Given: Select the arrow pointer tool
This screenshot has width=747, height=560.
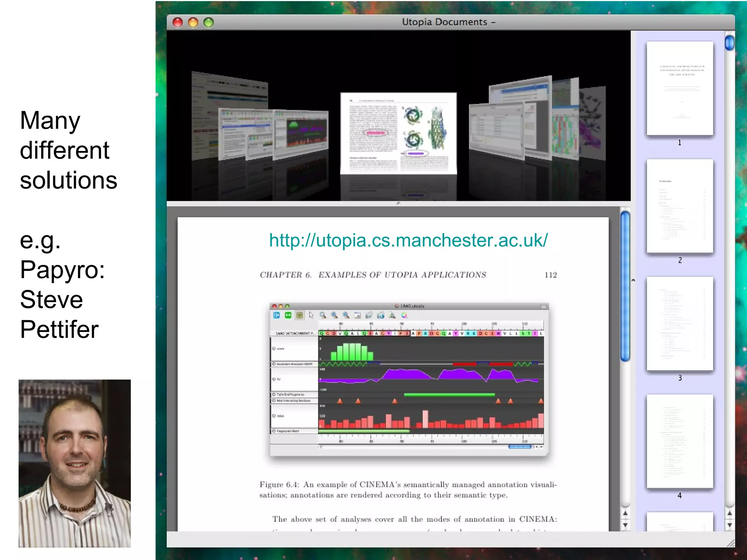Looking at the screenshot, I should click(311, 315).
